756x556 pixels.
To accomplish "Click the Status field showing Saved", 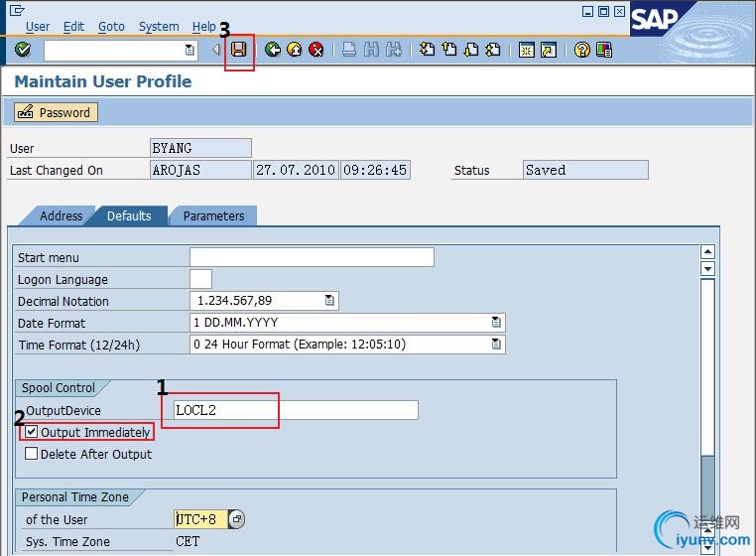I will [x=585, y=170].
